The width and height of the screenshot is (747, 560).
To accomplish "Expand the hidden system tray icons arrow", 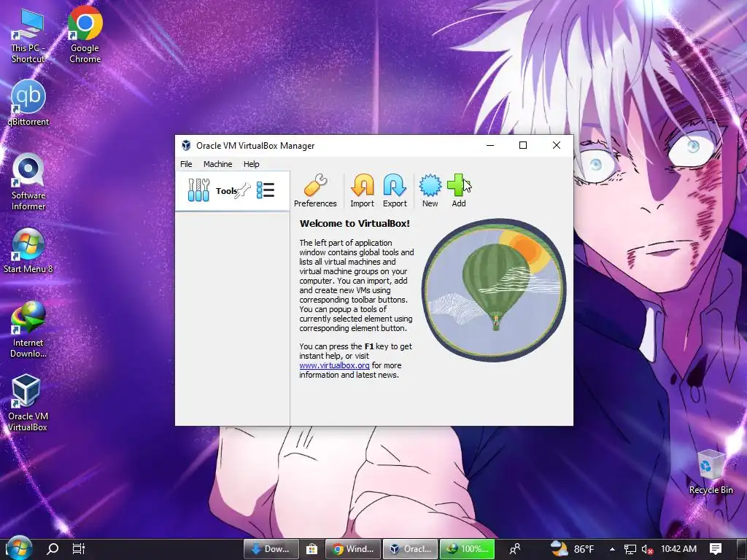I will [612, 549].
